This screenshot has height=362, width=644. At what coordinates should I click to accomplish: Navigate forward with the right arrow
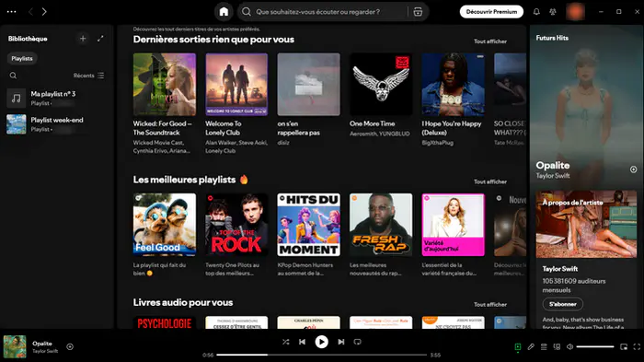[44, 12]
